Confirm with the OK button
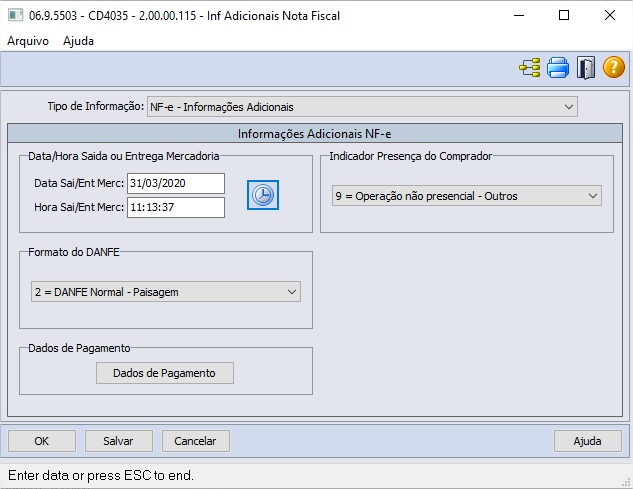The width and height of the screenshot is (633, 489). [x=42, y=441]
